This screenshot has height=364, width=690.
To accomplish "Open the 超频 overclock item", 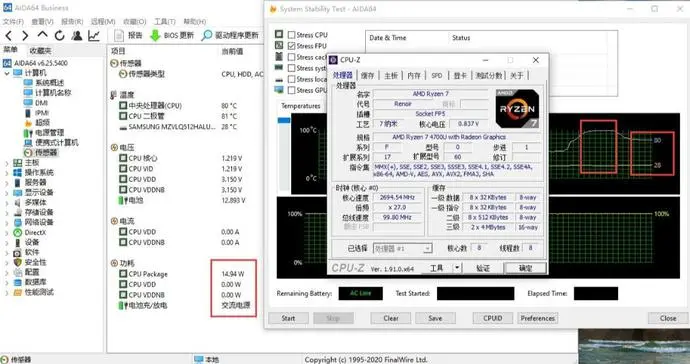I will point(37,123).
